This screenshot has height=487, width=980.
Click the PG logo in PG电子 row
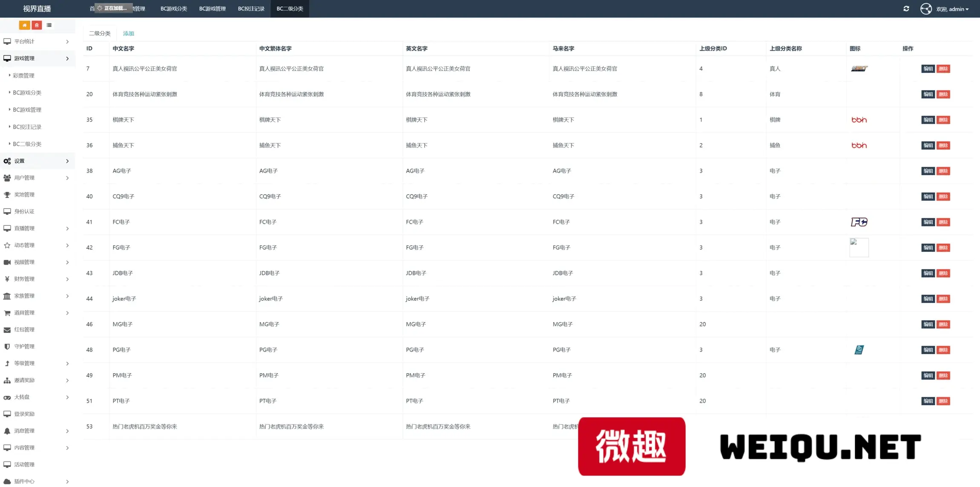[859, 350]
